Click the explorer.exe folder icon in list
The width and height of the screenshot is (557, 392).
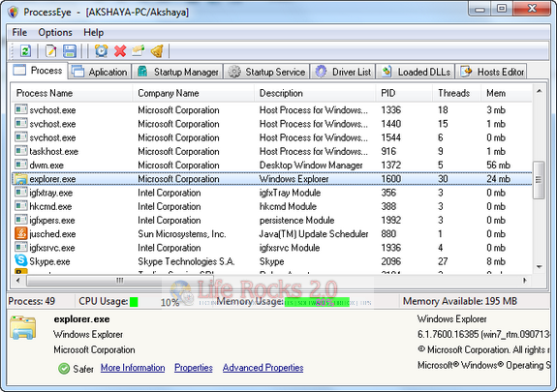[x=21, y=179]
